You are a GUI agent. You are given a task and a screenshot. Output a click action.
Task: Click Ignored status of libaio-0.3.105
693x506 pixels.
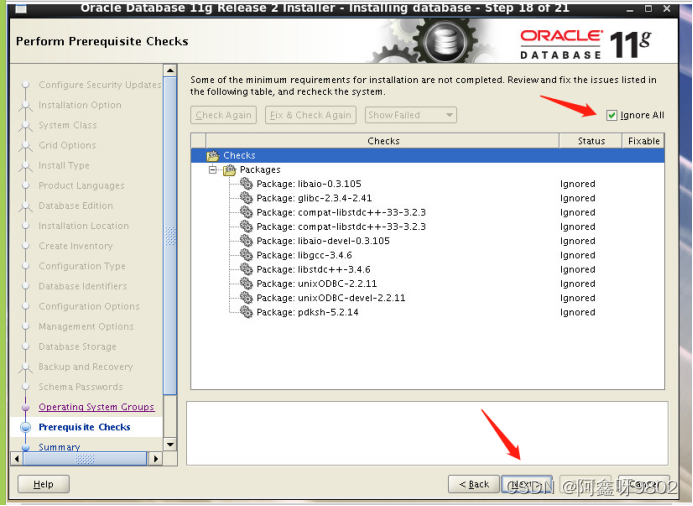pyautogui.click(x=577, y=184)
